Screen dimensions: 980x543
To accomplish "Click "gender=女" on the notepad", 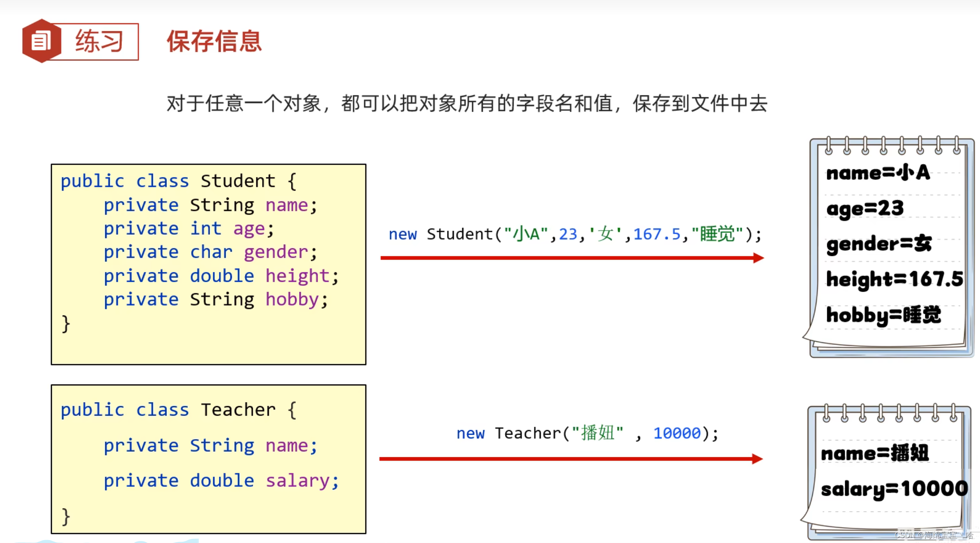I will pyautogui.click(x=879, y=244).
